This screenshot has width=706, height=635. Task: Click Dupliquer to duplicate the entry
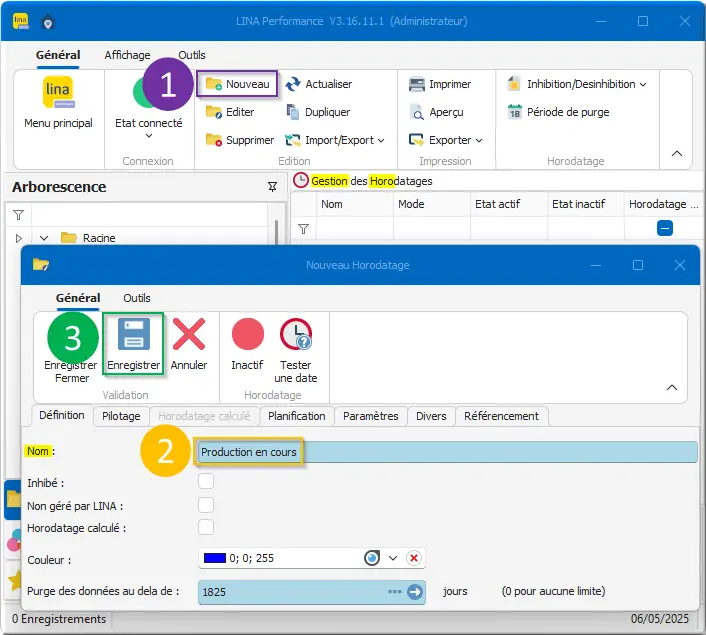click(318, 112)
